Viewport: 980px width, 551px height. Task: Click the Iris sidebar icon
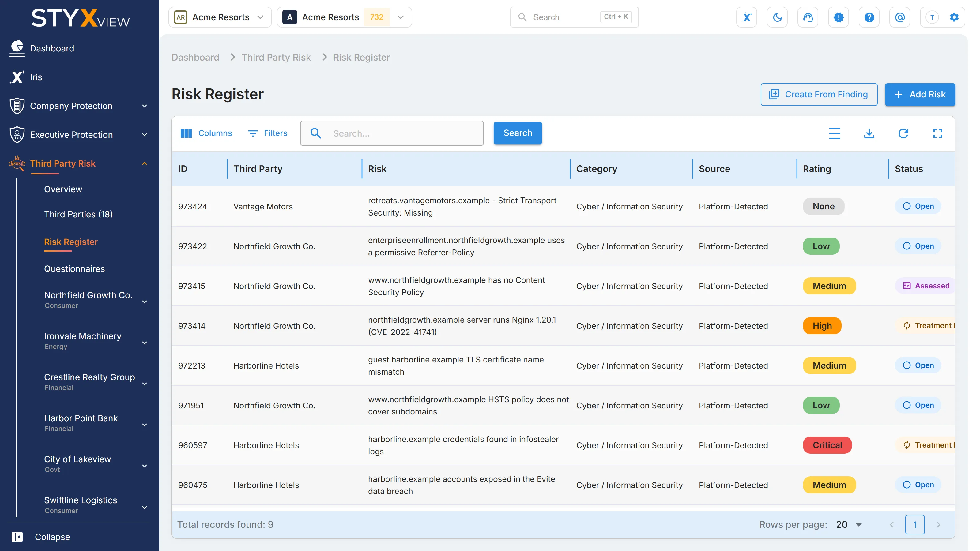coord(17,77)
